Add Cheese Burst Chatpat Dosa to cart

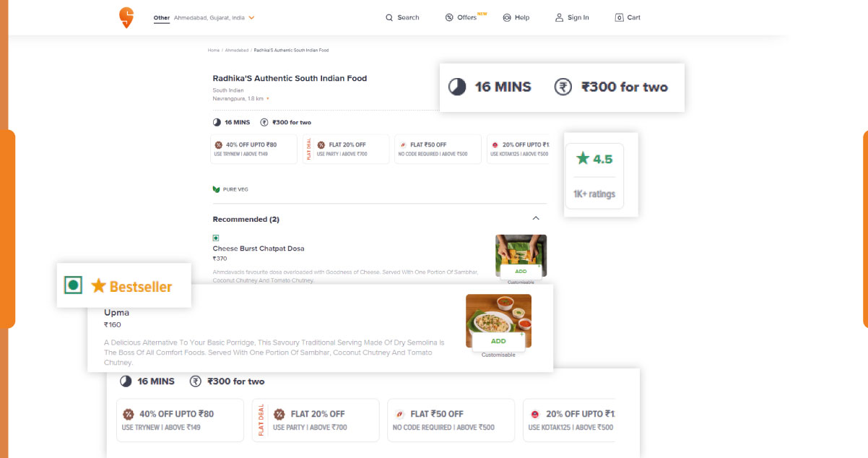(521, 271)
